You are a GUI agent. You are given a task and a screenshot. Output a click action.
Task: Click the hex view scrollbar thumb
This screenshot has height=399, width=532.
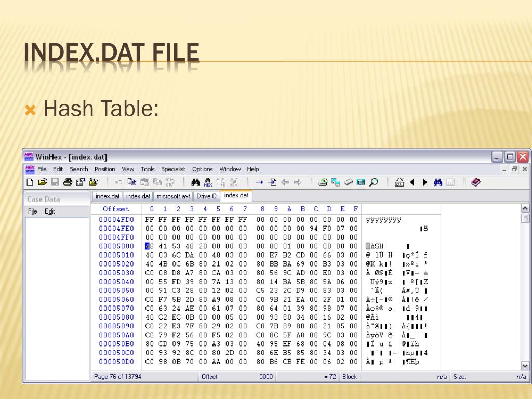(525, 218)
